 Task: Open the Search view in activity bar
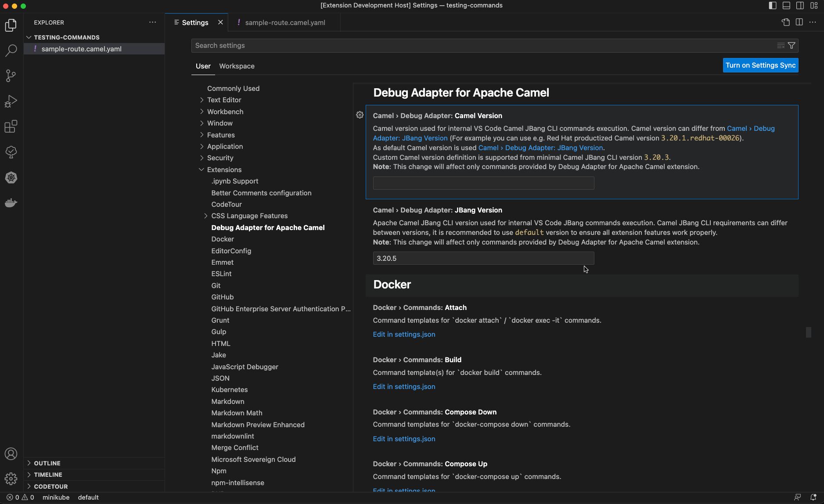pos(11,50)
